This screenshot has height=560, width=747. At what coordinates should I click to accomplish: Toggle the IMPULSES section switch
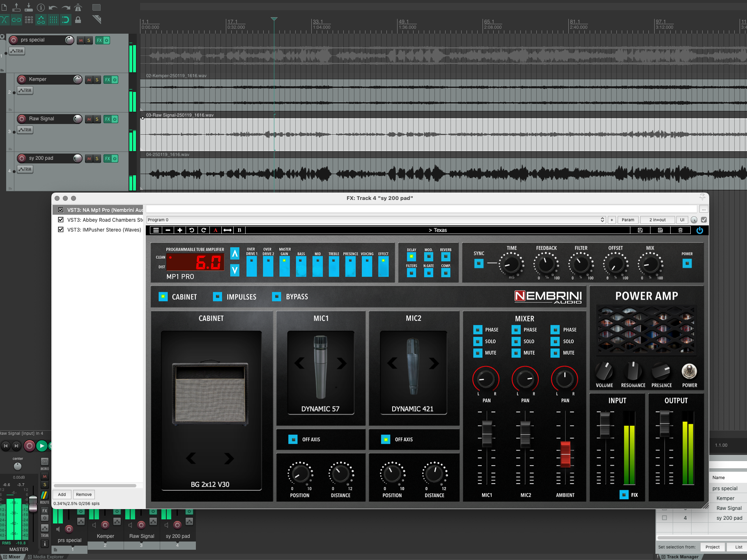coord(218,296)
